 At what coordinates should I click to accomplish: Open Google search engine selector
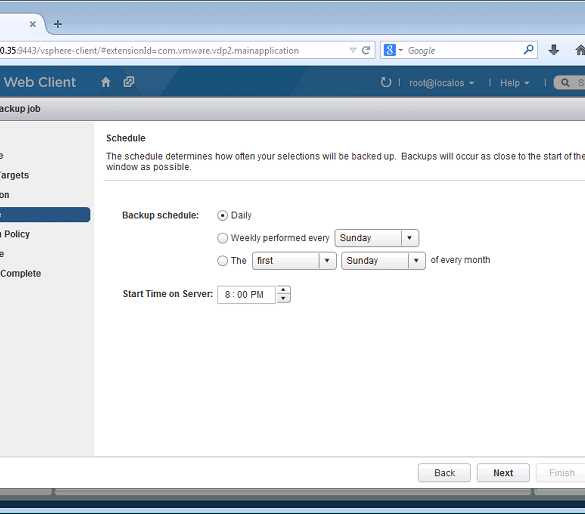click(x=393, y=50)
